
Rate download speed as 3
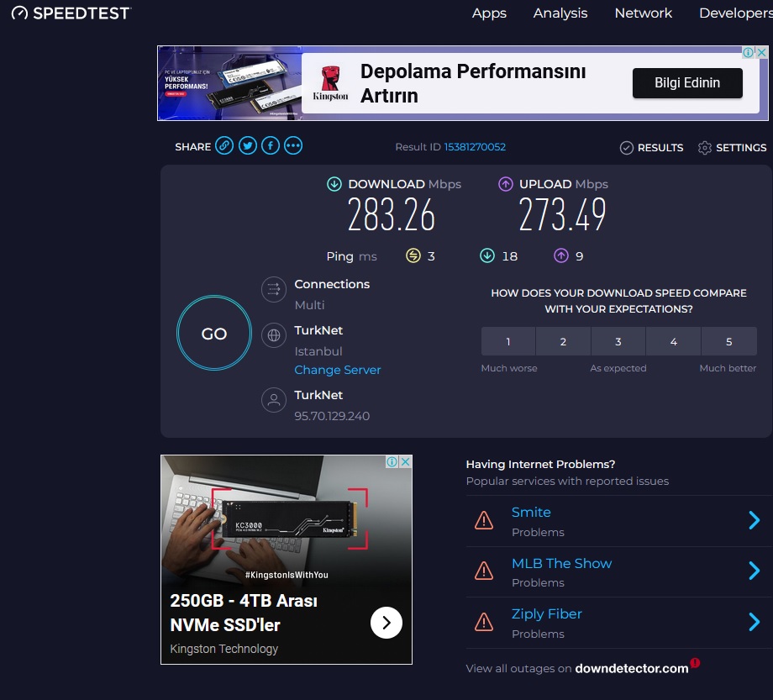pos(618,341)
